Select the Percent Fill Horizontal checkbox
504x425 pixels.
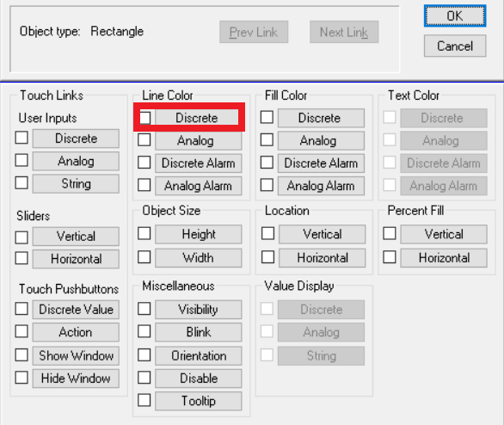point(390,257)
